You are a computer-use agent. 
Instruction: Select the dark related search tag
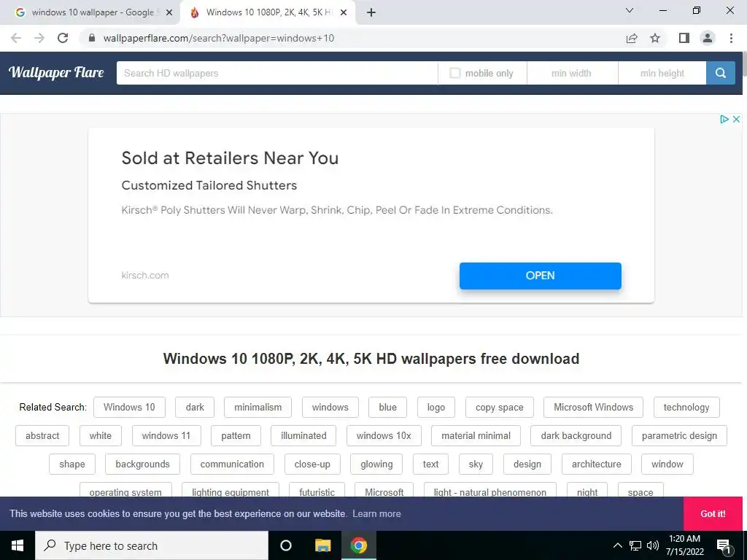tap(195, 407)
